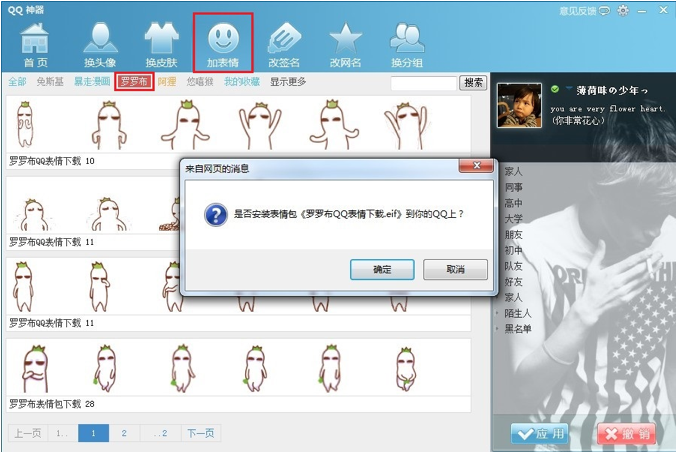Switch to the 暴走漫画 category tab
The height and width of the screenshot is (453, 678).
(x=92, y=81)
